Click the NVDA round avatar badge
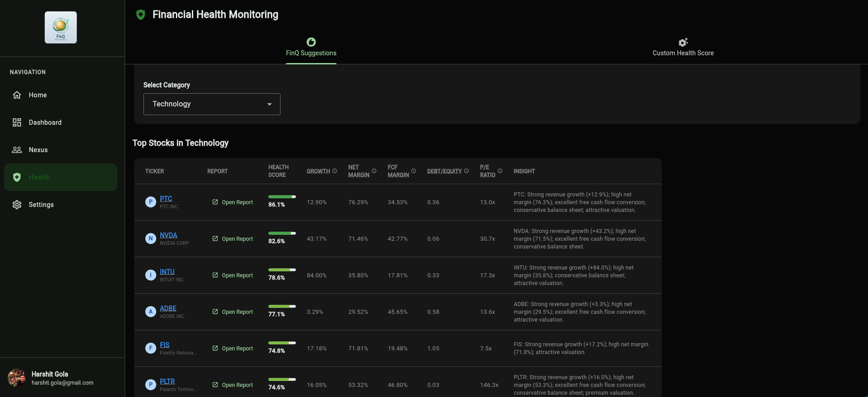 pos(151,238)
